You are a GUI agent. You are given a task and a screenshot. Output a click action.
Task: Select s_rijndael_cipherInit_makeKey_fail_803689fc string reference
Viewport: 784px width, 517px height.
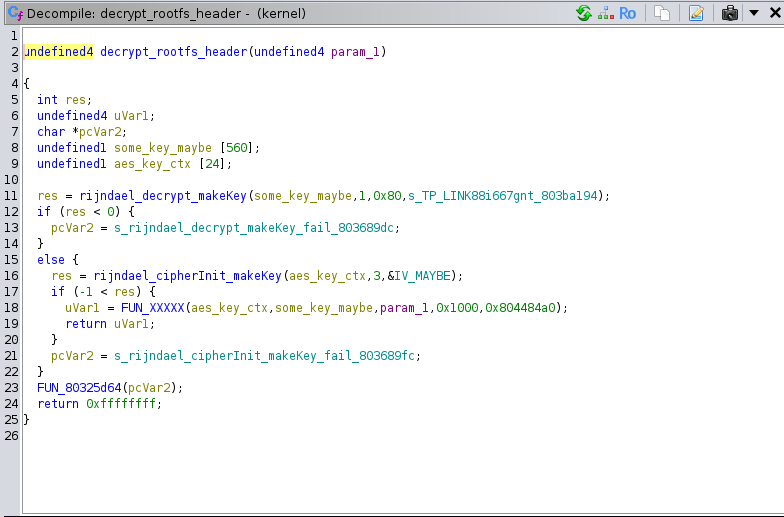point(264,356)
